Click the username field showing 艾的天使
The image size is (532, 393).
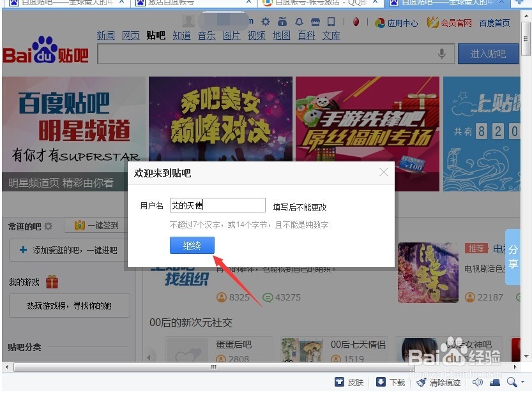tap(217, 205)
